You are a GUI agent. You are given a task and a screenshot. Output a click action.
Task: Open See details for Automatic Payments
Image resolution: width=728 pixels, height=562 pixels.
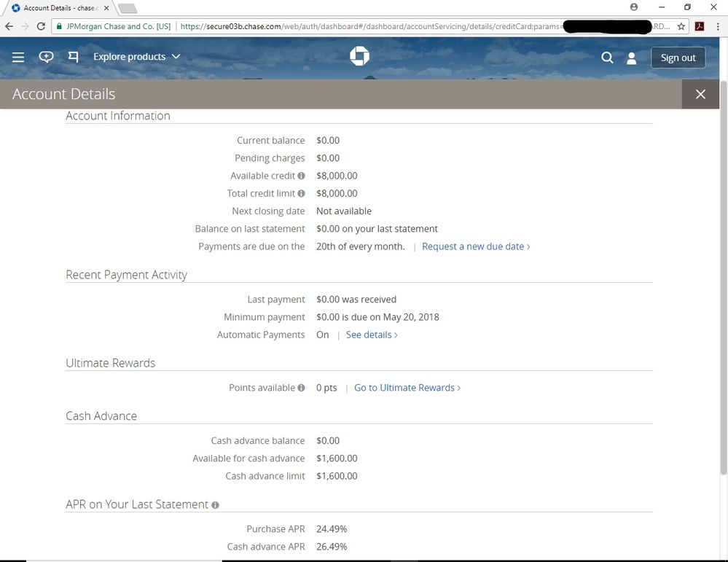tap(371, 335)
